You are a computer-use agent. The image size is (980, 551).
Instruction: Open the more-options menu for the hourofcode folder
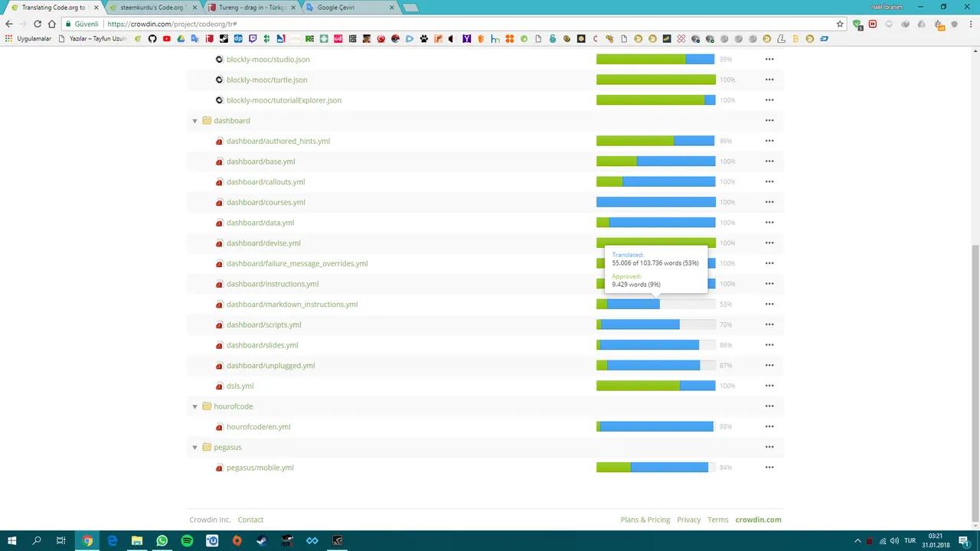coord(769,406)
